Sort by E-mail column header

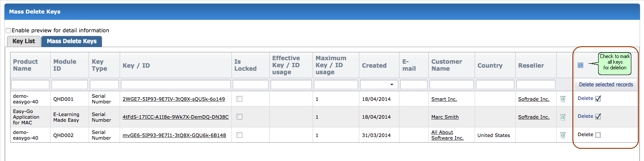click(409, 65)
